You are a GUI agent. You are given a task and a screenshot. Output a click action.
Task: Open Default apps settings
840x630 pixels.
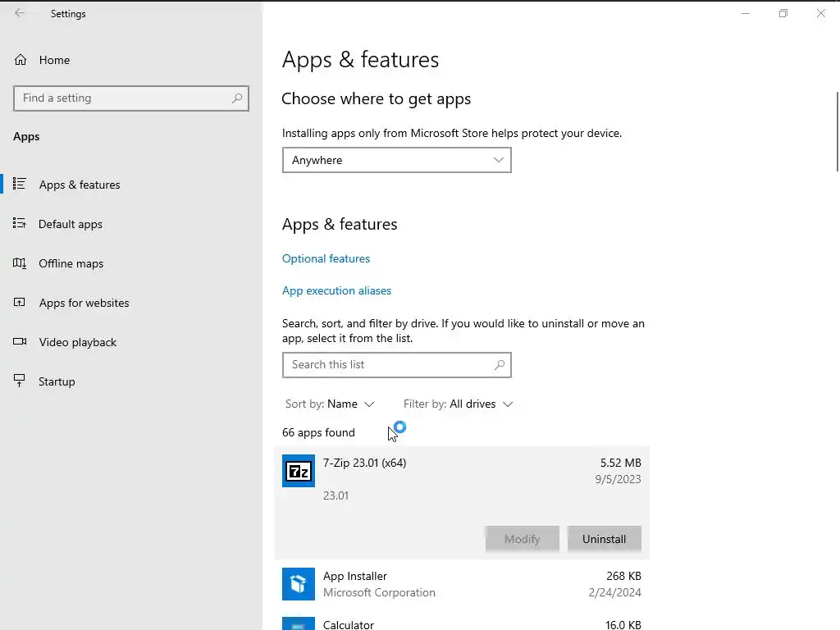click(x=71, y=224)
